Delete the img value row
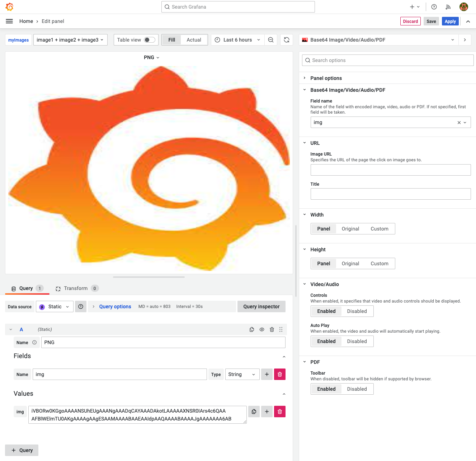The image size is (476, 461). [x=280, y=412]
